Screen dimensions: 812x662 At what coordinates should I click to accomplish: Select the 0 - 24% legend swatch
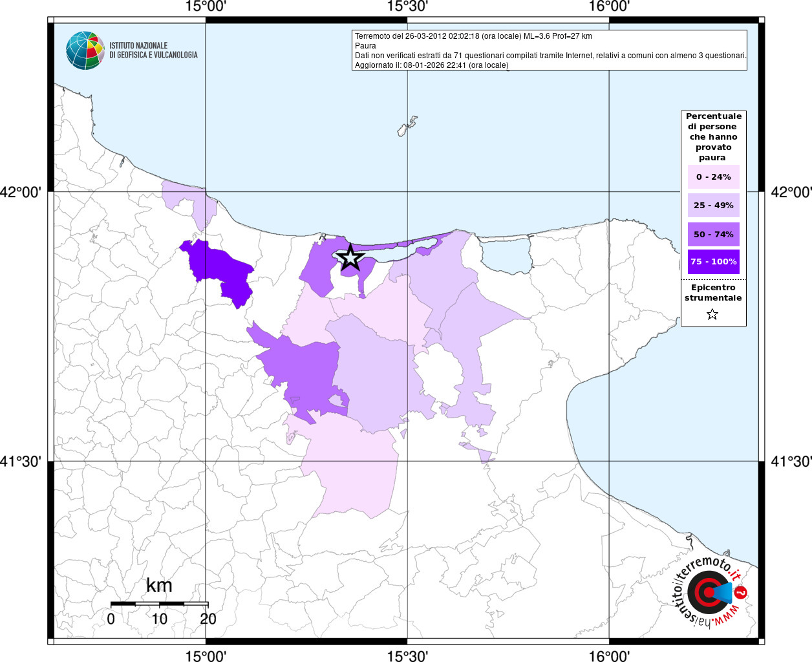tap(713, 177)
